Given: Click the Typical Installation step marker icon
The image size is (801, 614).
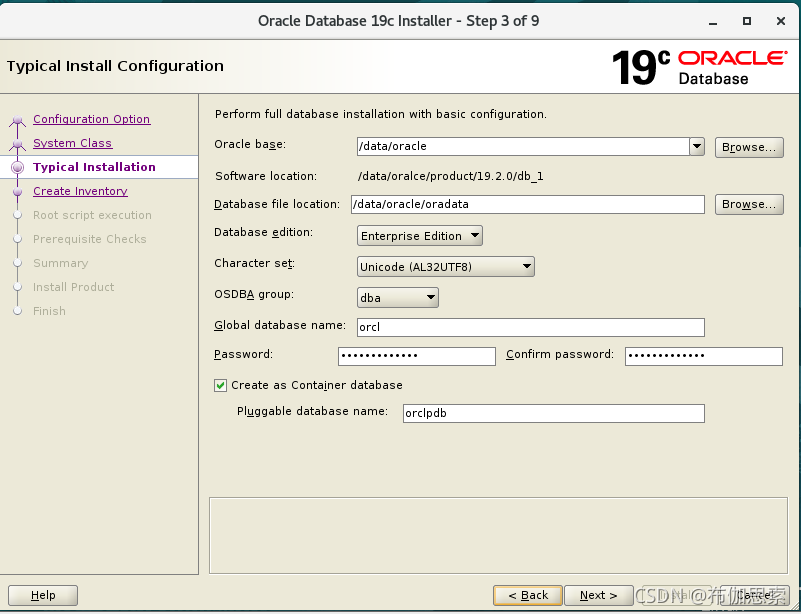Looking at the screenshot, I should [17, 167].
